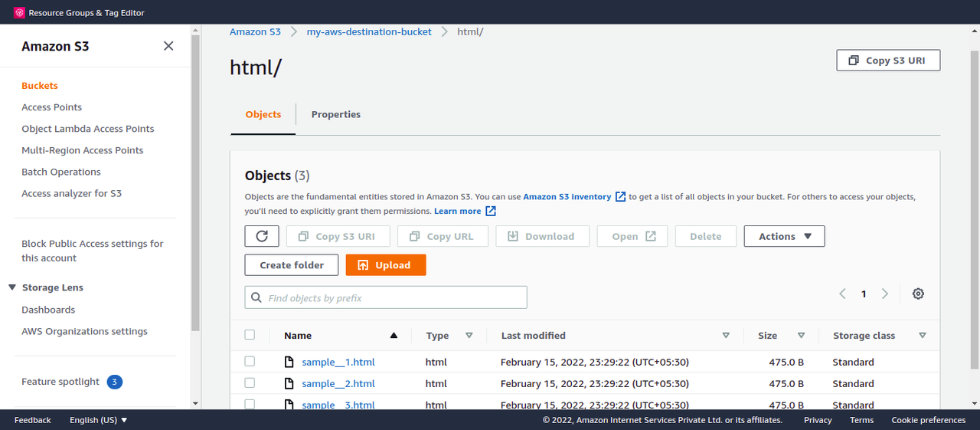This screenshot has width=980, height=430.
Task: Open Storage Lens Dashboards
Action: pos(48,310)
